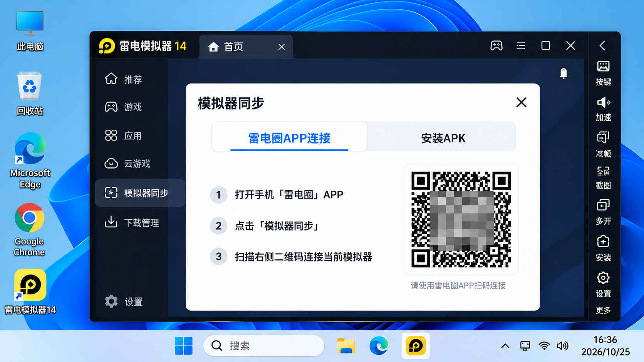Click the QR code image
644x362 pixels.
461,219
